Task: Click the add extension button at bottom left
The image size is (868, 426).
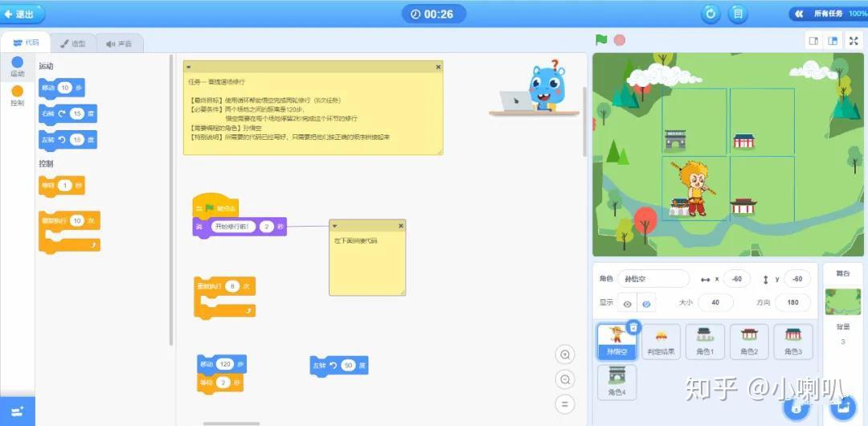Action: point(17,411)
